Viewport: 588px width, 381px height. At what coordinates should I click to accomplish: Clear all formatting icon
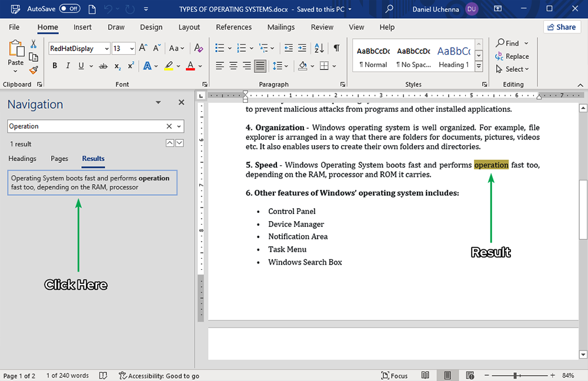(198, 48)
